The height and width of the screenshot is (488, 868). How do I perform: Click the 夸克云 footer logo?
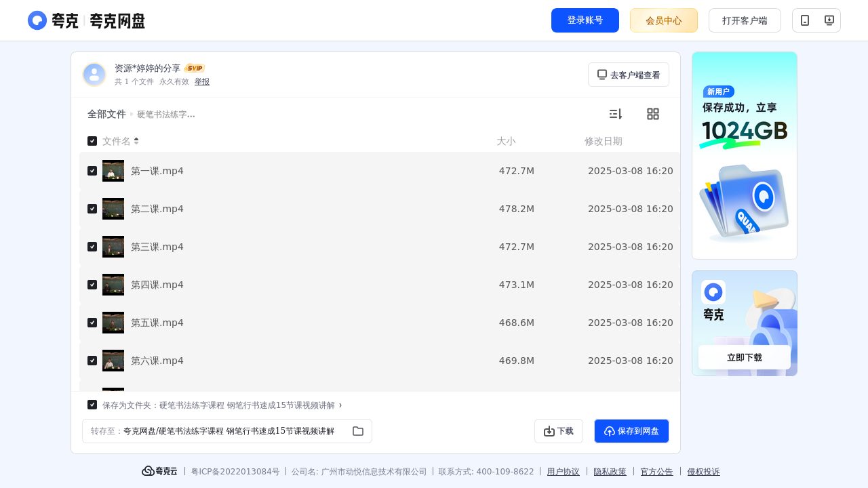pos(159,471)
